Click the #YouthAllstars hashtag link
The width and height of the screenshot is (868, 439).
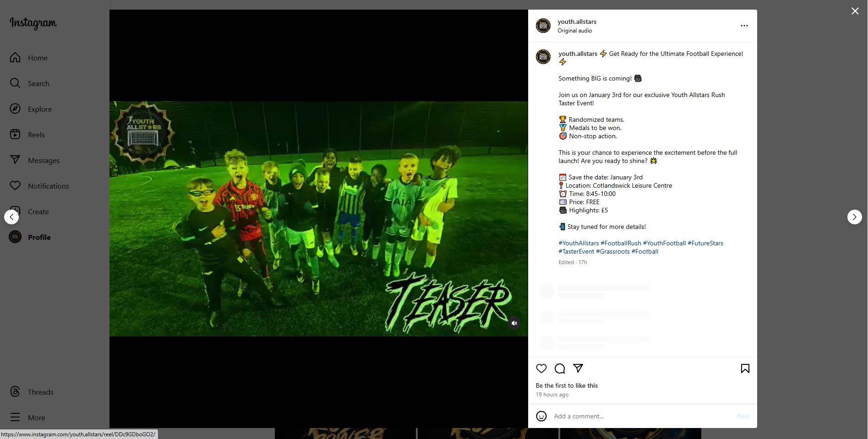579,243
